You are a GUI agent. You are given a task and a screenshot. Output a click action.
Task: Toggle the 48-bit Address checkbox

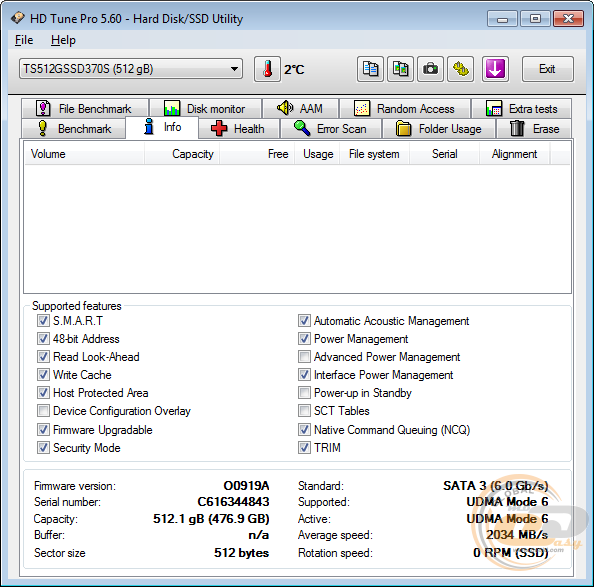43,338
